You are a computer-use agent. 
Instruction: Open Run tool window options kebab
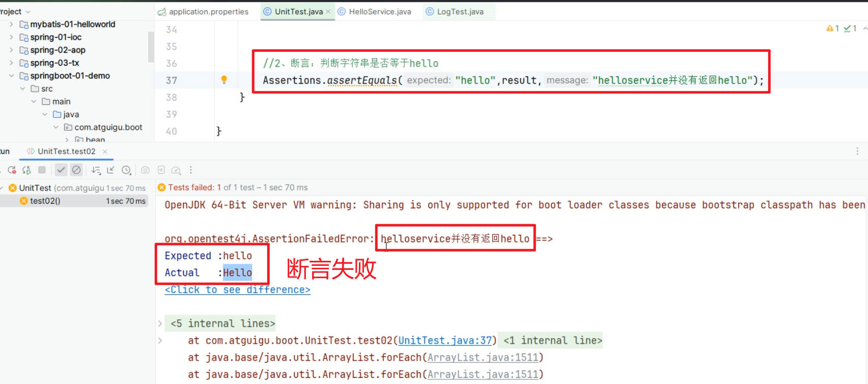(x=857, y=151)
